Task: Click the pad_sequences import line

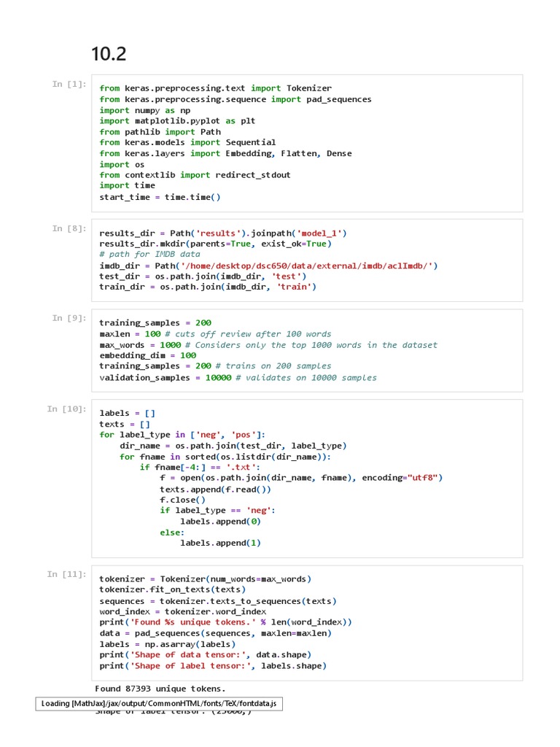Action: pyautogui.click(x=236, y=99)
